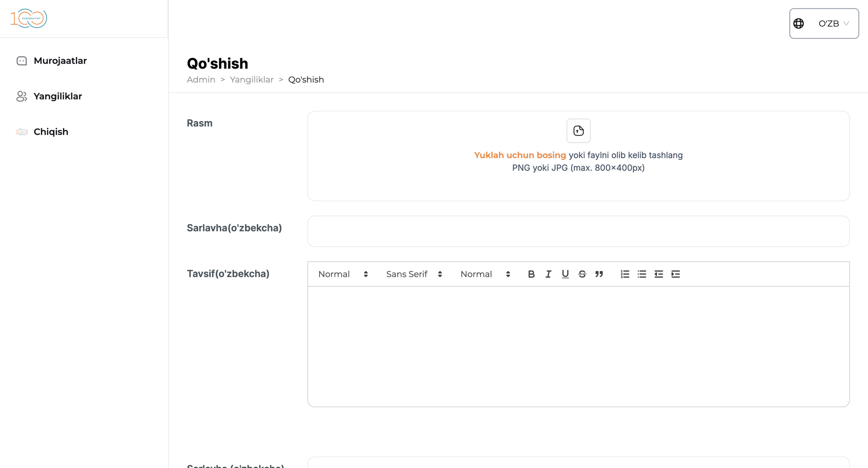Viewport: 868px width, 468px height.
Task: Expand the text size Normal dropdown
Action: pos(485,274)
